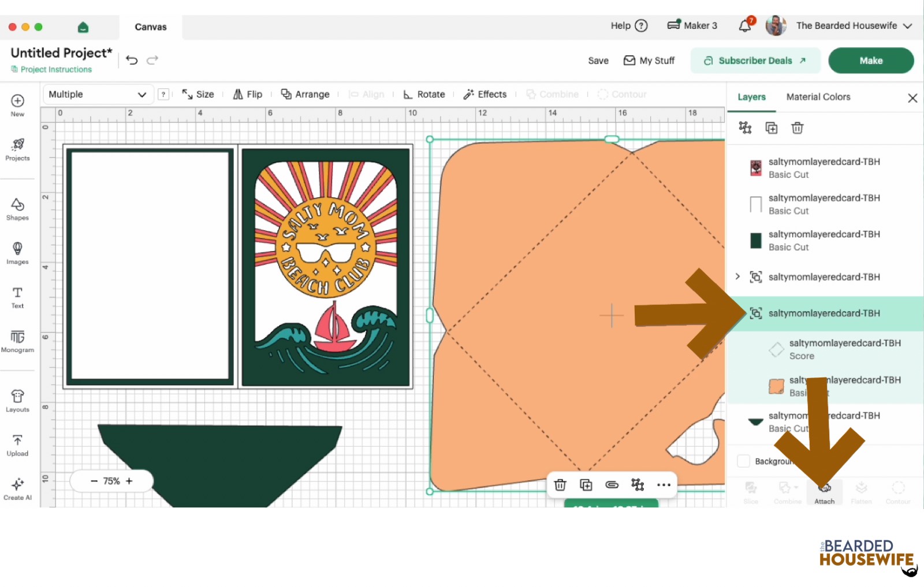Open the Maker 3 machine selector

click(x=692, y=25)
